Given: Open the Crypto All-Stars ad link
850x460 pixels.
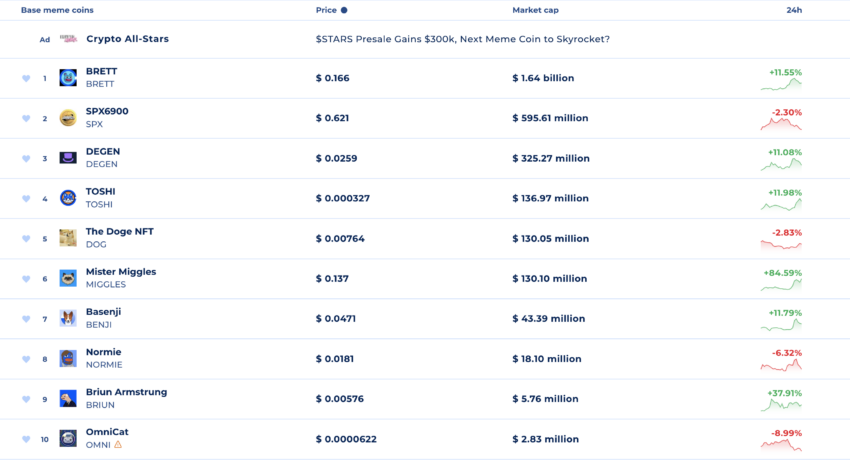Looking at the screenshot, I should point(127,39).
